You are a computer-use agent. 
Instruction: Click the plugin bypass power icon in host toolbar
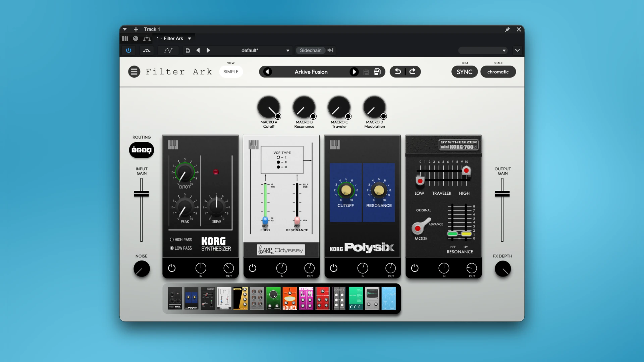(x=128, y=50)
